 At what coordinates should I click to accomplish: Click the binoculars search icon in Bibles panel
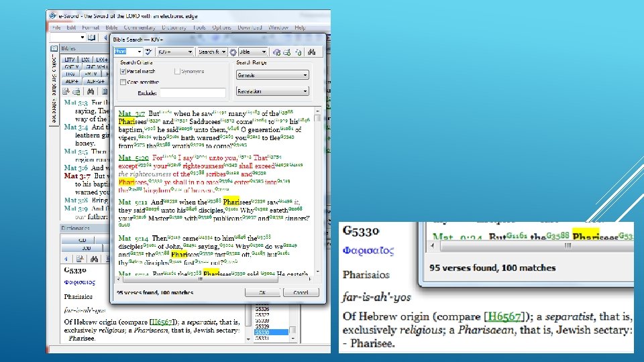tap(91, 91)
